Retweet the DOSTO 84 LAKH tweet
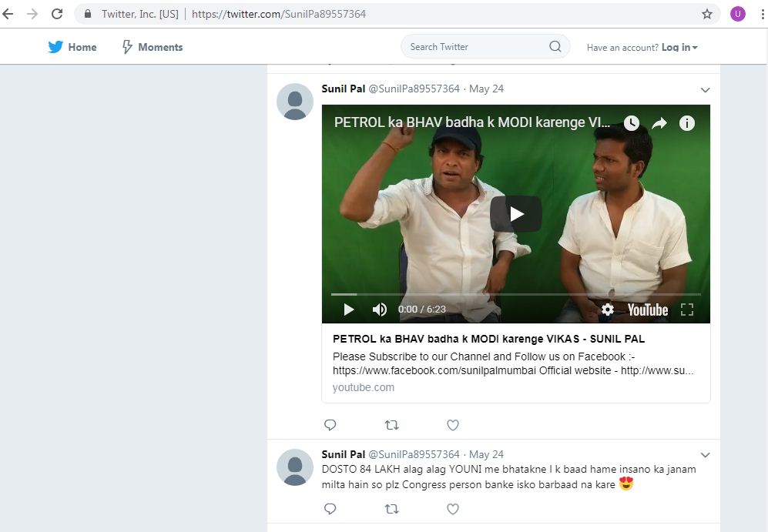768x532 pixels. pyautogui.click(x=391, y=509)
